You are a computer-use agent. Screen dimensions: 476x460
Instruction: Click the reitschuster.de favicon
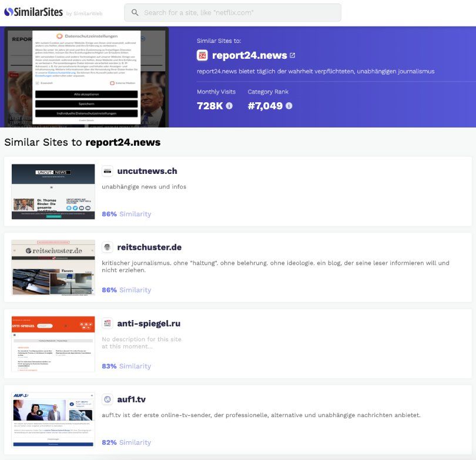(108, 247)
